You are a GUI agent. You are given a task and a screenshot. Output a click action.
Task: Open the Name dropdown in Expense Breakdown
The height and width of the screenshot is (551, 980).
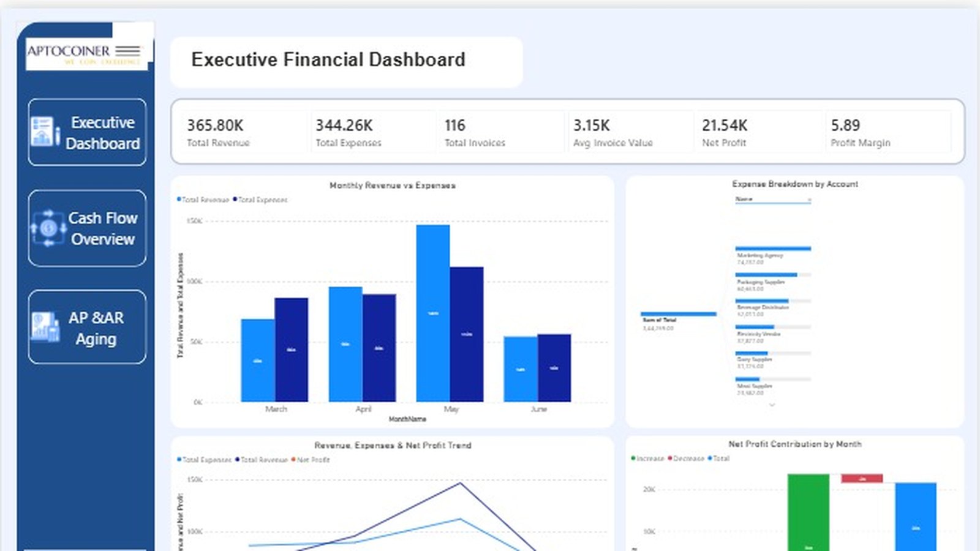pyautogui.click(x=773, y=200)
